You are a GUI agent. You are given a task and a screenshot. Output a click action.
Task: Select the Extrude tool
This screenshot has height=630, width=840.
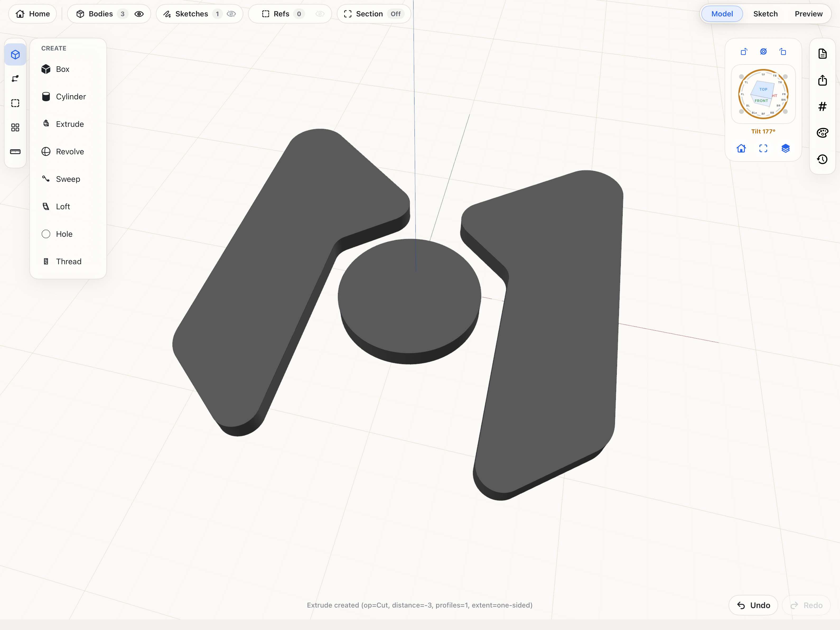click(68, 124)
